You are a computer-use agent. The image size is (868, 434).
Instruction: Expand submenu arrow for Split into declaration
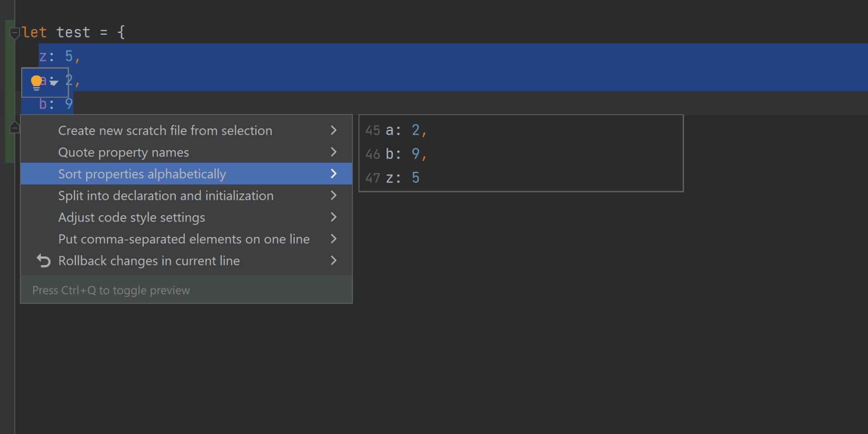[334, 195]
